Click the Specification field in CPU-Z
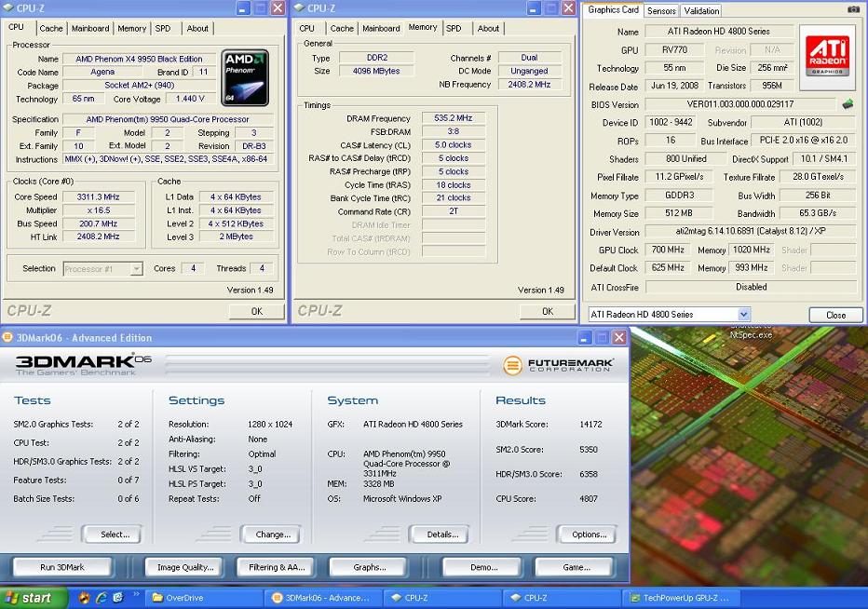Image resolution: width=868 pixels, height=609 pixels. pyautogui.click(x=168, y=119)
